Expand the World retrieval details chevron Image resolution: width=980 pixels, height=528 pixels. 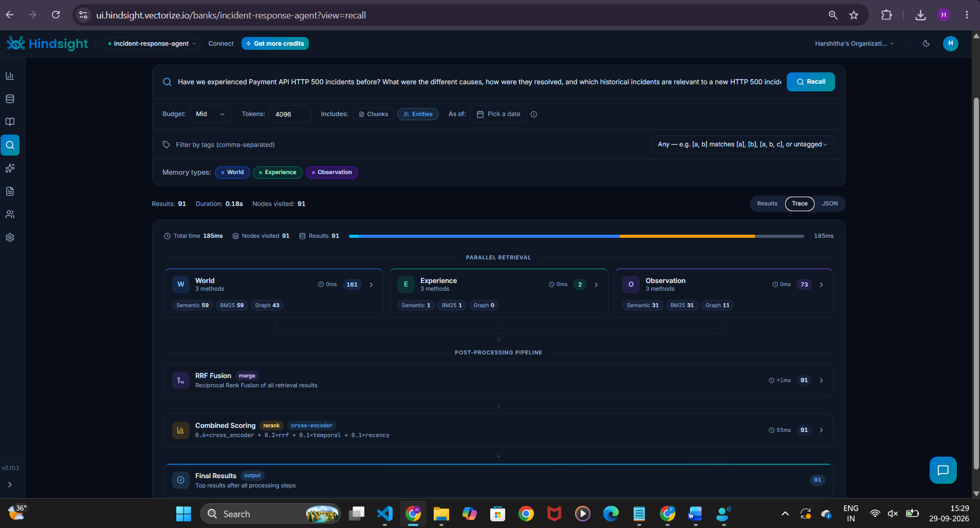coord(371,285)
